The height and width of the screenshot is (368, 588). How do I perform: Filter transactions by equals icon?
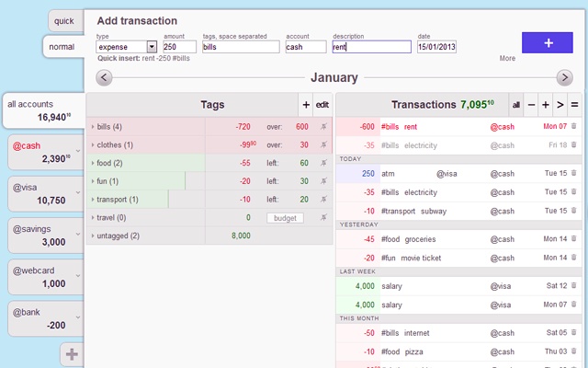click(574, 105)
